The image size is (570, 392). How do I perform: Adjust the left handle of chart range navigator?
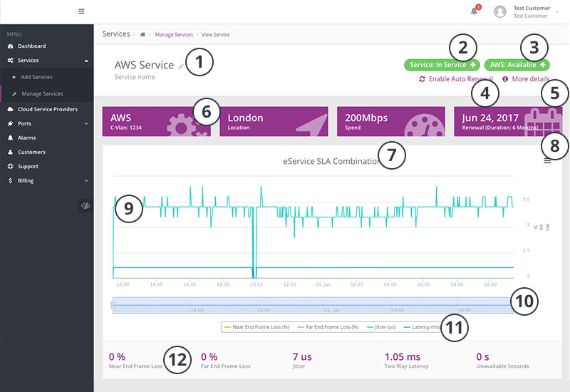(x=113, y=305)
